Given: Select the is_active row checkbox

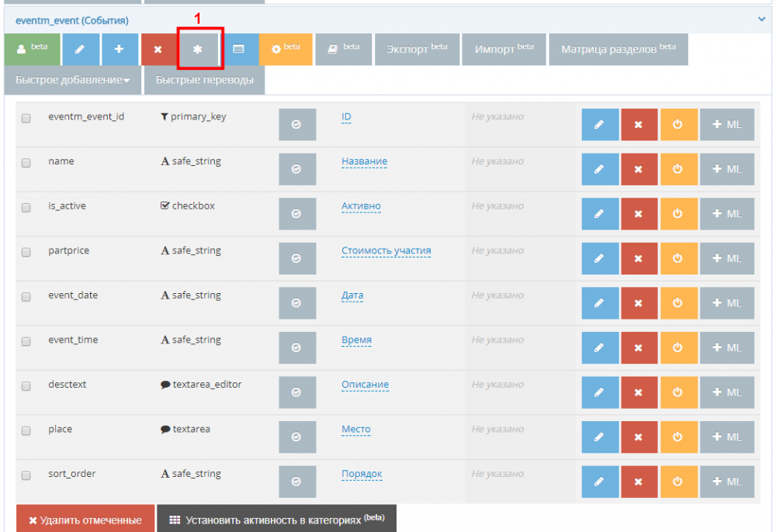Looking at the screenshot, I should (x=26, y=208).
